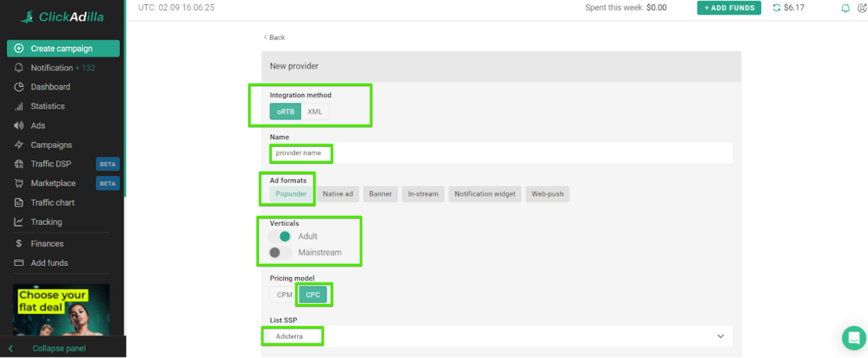
Task: Open the notification bell in the header
Action: [x=845, y=8]
